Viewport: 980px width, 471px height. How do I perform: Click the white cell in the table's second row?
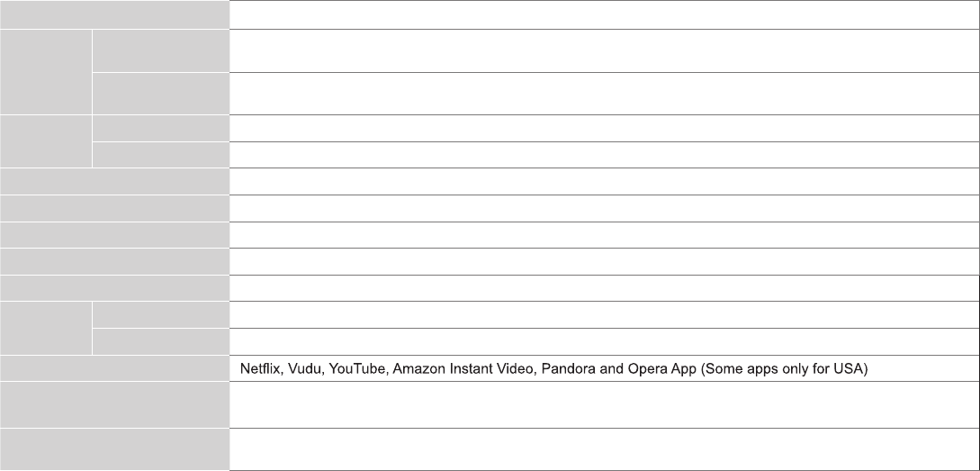(x=604, y=50)
